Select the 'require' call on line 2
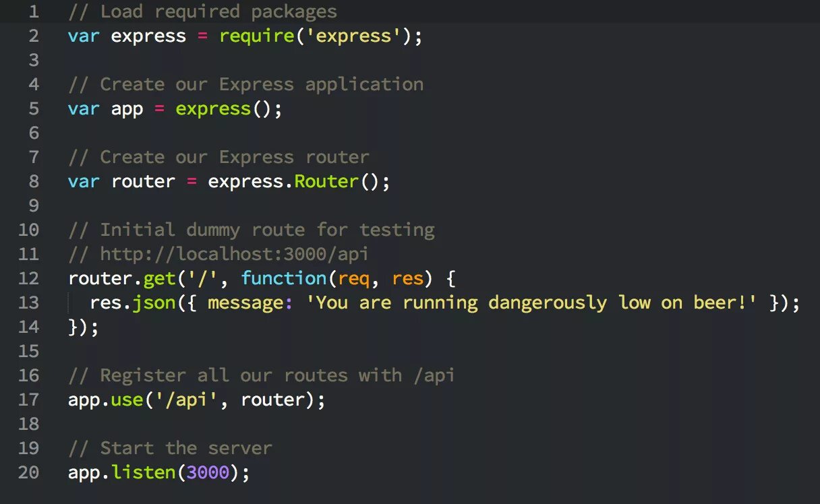This screenshot has width=820, height=504. point(257,36)
